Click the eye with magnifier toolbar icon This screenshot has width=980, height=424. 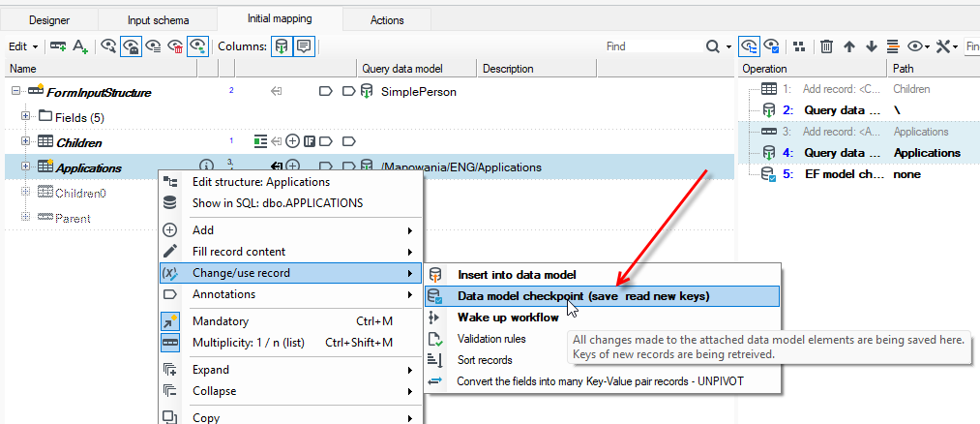108,45
